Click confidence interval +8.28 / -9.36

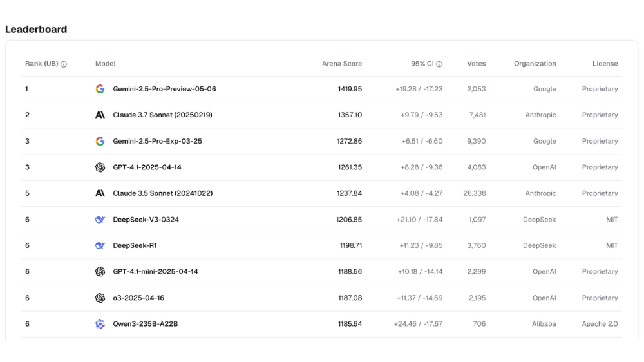tap(422, 167)
